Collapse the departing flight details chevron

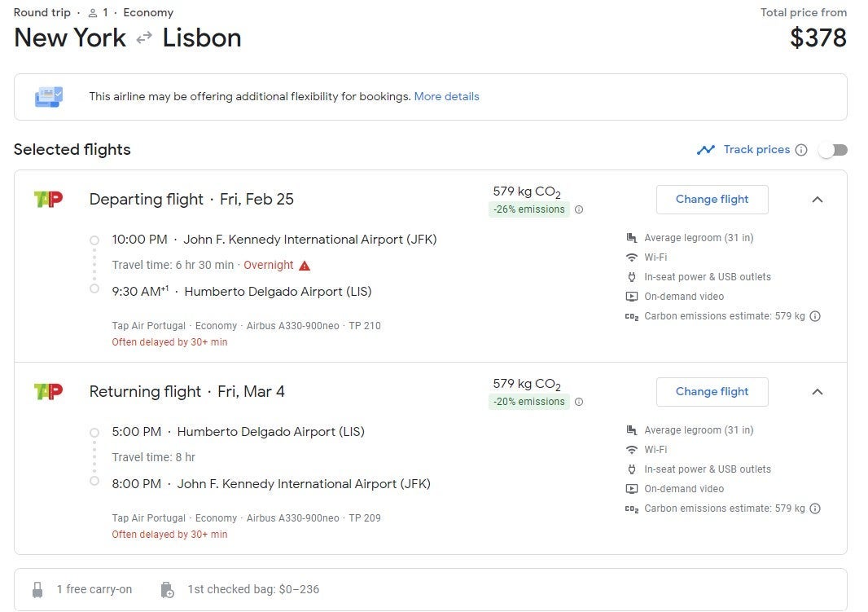818,200
